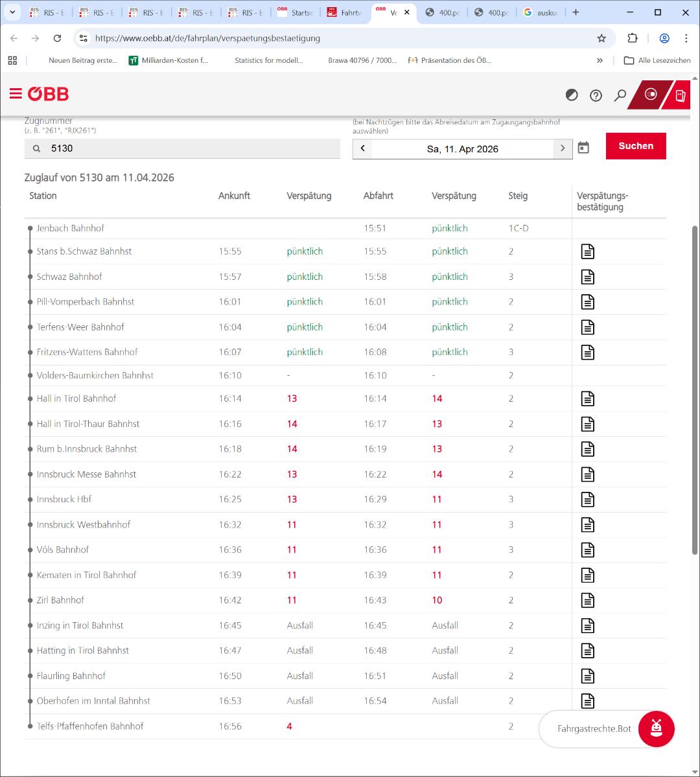This screenshot has width=700, height=777.
Task: Open delay confirmation for Hall in Tirol Bahnhof
Action: click(x=587, y=399)
